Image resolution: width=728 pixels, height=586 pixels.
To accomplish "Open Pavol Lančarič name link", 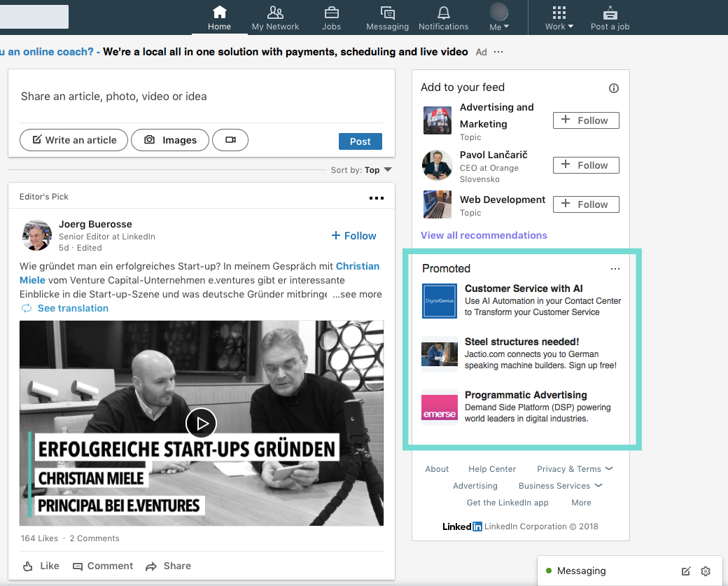I will coord(493,155).
